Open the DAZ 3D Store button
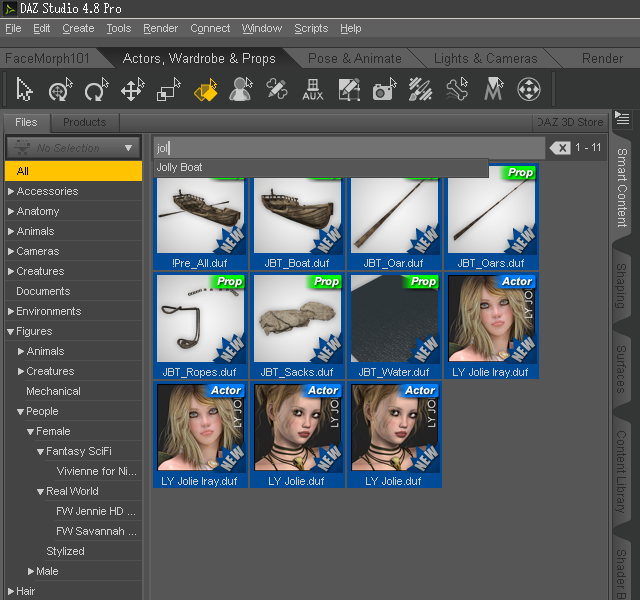This screenshot has height=600, width=640. pyautogui.click(x=569, y=122)
